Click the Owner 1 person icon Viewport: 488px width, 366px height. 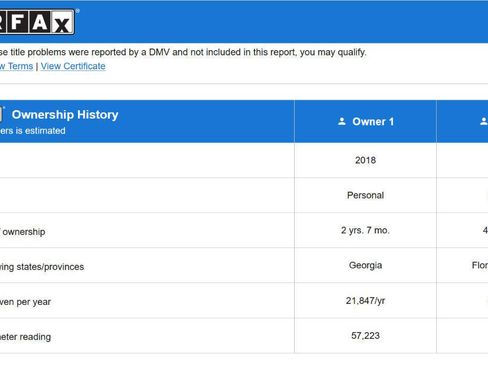[x=342, y=121]
